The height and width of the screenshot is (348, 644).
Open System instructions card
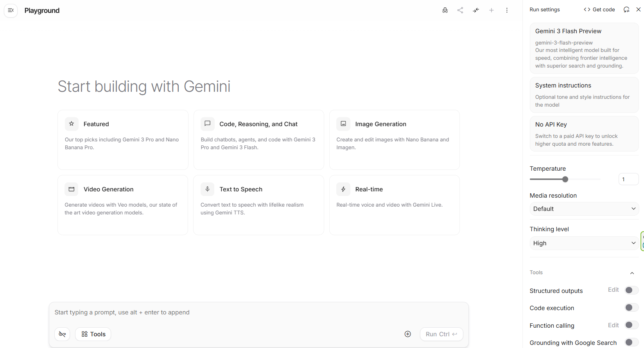click(x=584, y=95)
